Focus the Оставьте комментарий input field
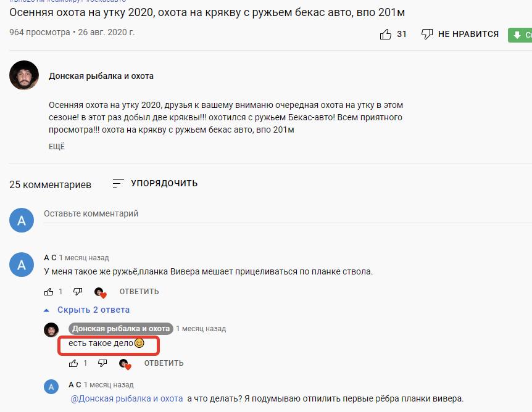This screenshot has height=412, width=532. [x=288, y=214]
